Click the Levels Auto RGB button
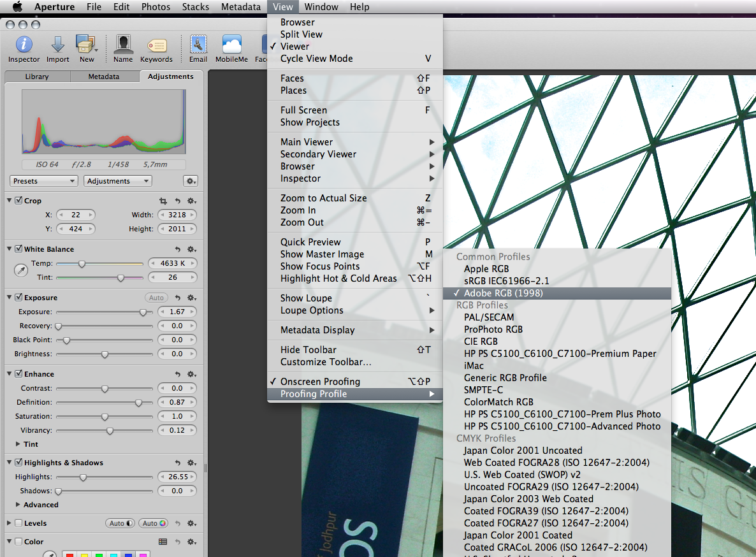This screenshot has height=557, width=756. click(154, 523)
